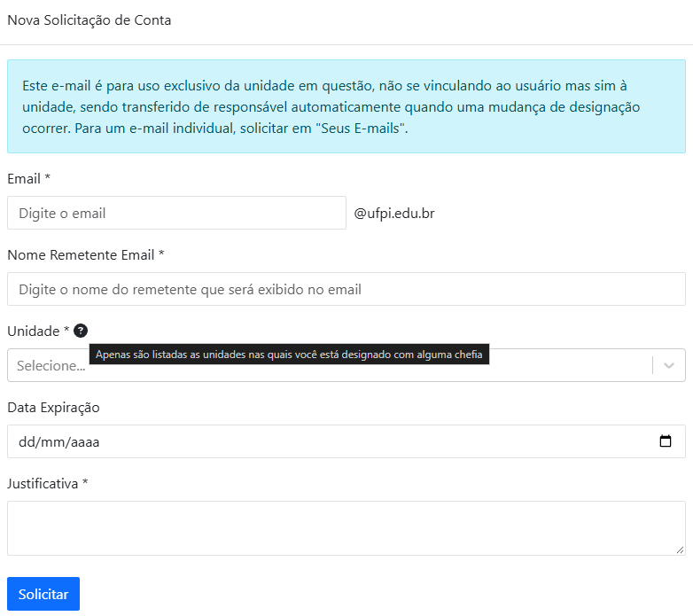Viewport: 693px width, 616px height.
Task: Focus the Digite o email field
Action: tap(176, 213)
